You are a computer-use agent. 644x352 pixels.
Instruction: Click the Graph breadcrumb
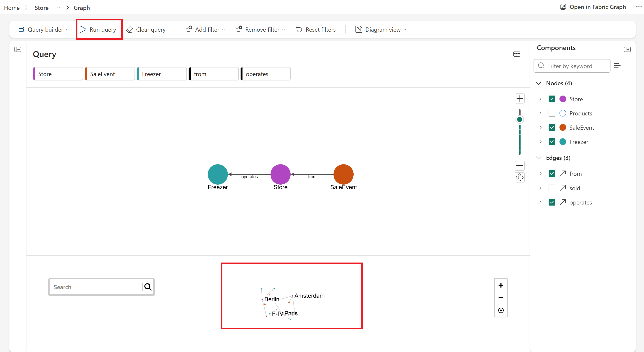pyautogui.click(x=82, y=8)
